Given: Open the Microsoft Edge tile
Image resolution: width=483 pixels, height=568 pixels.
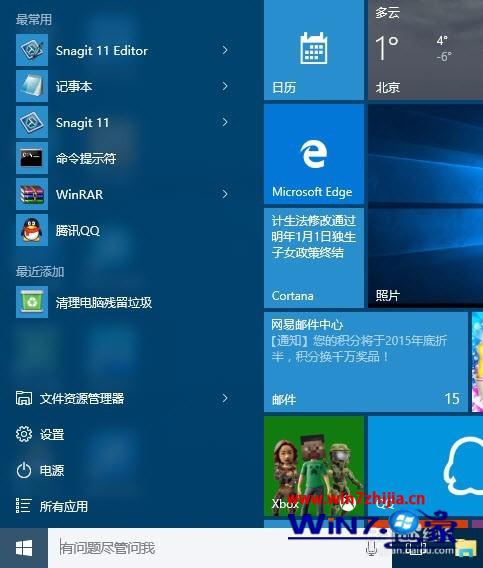Looking at the screenshot, I should click(314, 154).
